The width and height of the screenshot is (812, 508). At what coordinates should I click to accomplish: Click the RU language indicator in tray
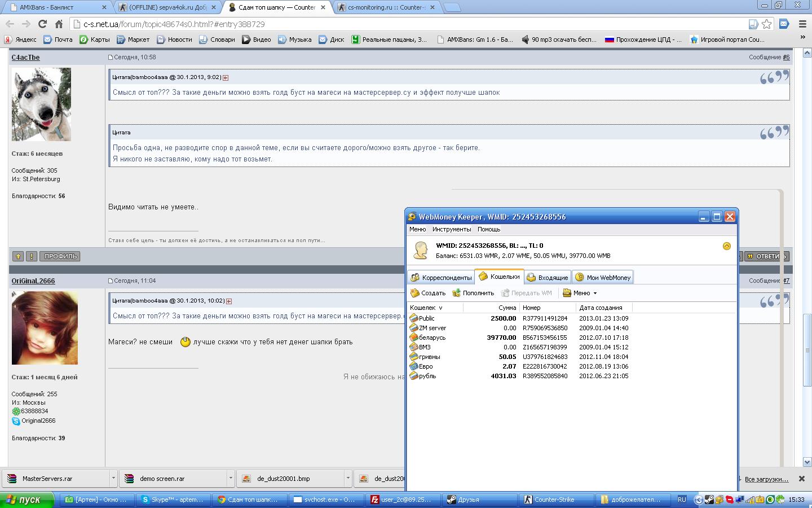pos(682,500)
